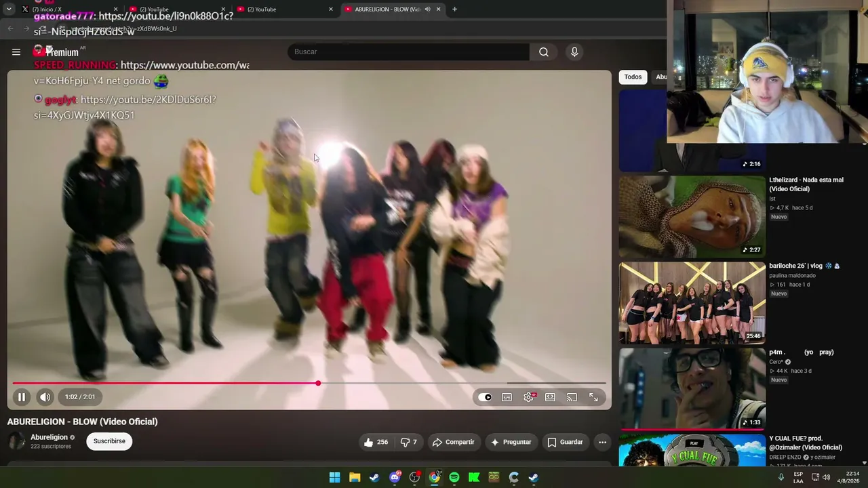868x488 pixels.
Task: Subscribe with the Suscribirse button
Action: tap(109, 441)
